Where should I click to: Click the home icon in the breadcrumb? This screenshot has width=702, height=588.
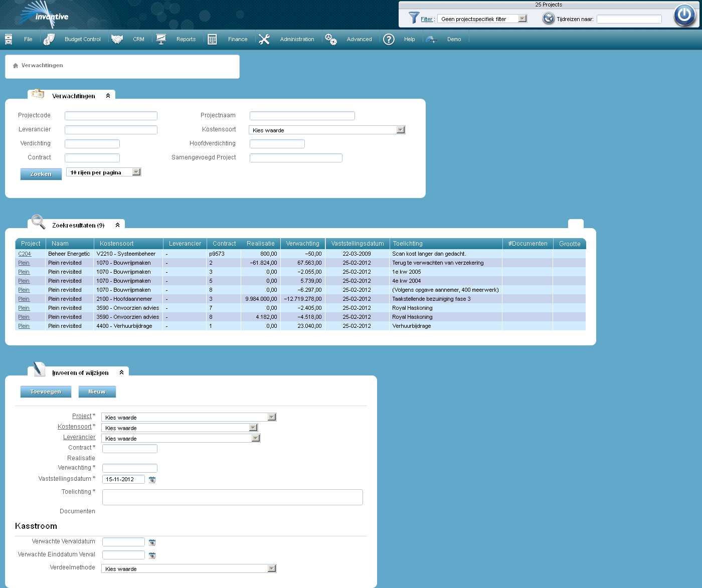tap(16, 66)
